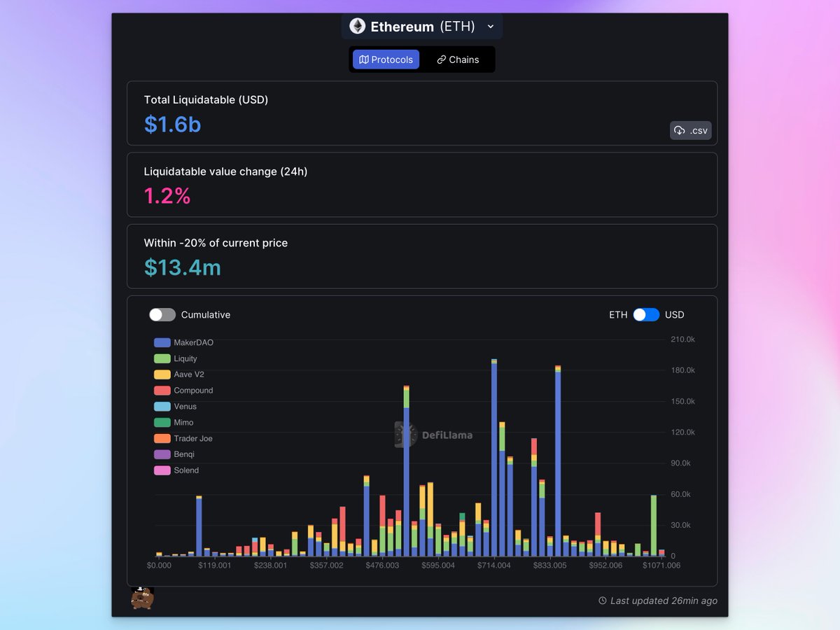
Task: Toggle Mimo legend swatch
Action: click(x=162, y=423)
